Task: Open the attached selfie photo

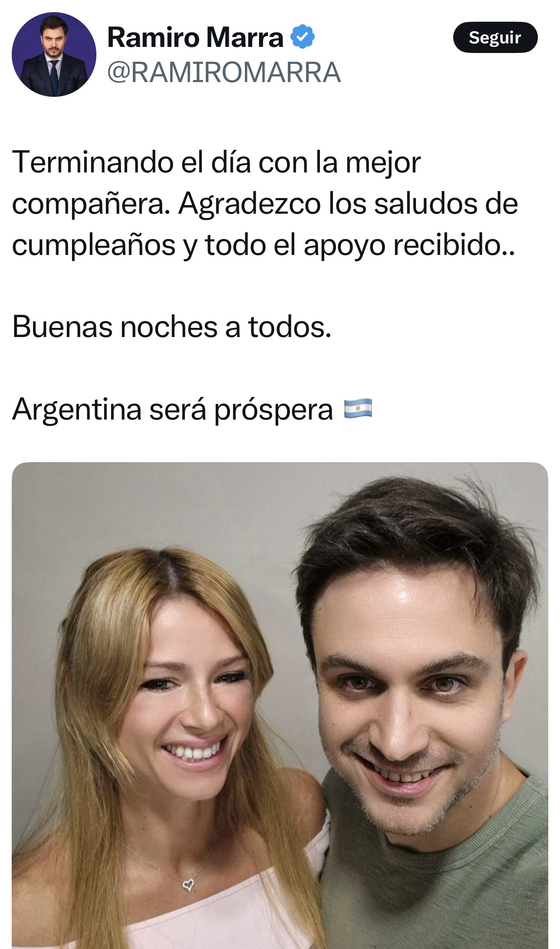Action: pyautogui.click(x=280, y=705)
